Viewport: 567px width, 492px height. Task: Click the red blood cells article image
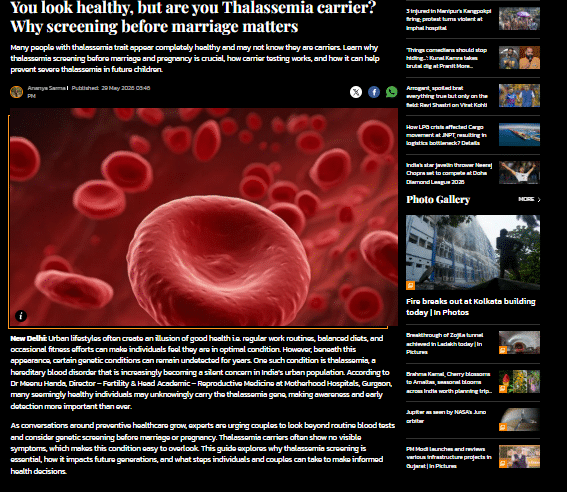click(x=204, y=217)
